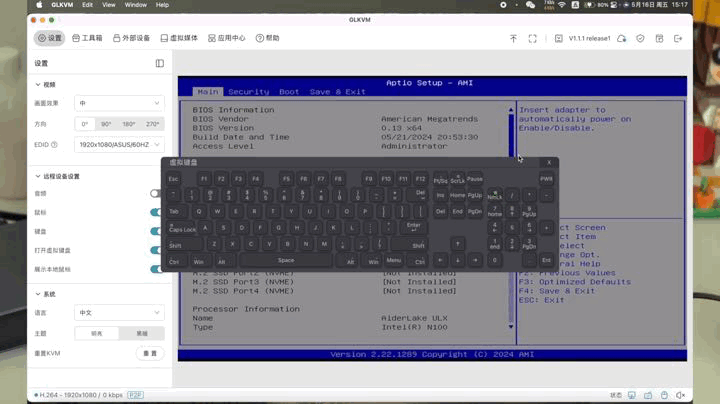Click the PWR key on virtual keyboard

click(x=546, y=179)
